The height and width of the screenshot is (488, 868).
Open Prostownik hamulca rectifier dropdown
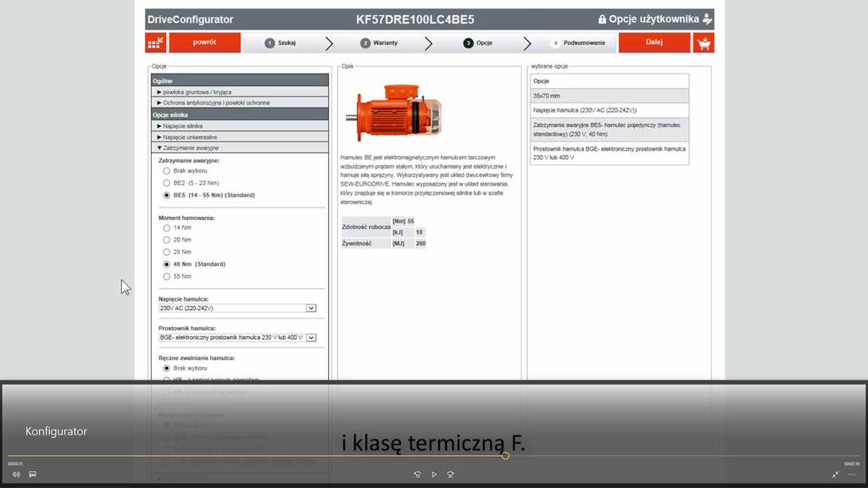click(x=237, y=337)
